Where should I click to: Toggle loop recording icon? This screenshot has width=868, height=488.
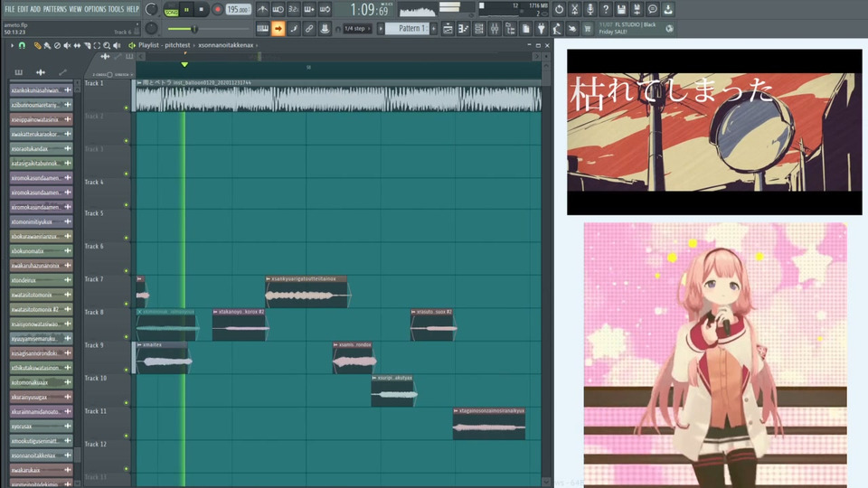[x=325, y=9]
